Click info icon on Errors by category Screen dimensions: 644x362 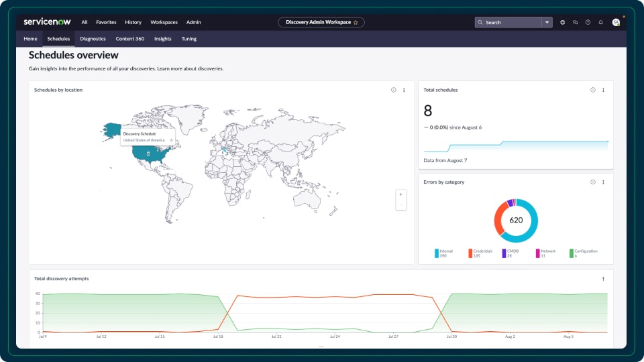pyautogui.click(x=593, y=182)
